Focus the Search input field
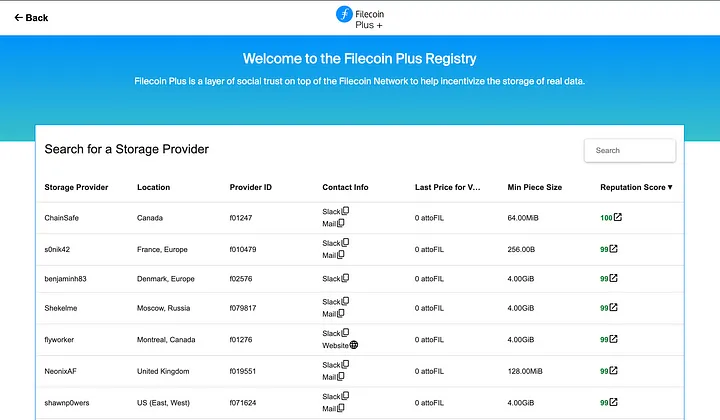This screenshot has height=420, width=720. coord(630,150)
